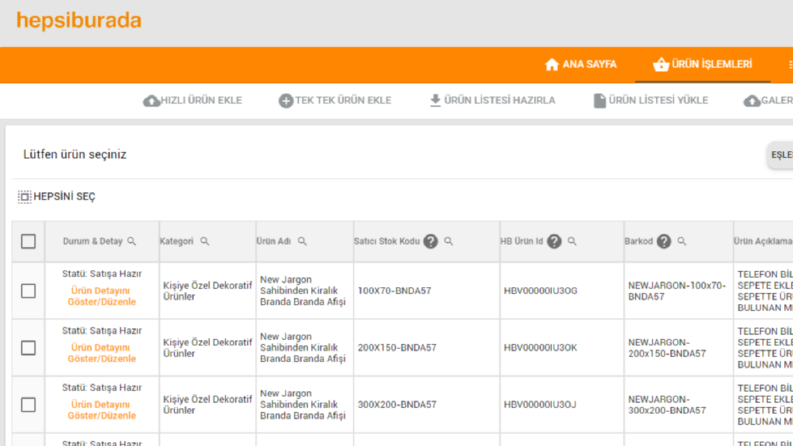Screen dimensions: 793x446
Task: Click Statü: Satışa Hazır in 300X200-BNDA57 row
Action: 102,388
